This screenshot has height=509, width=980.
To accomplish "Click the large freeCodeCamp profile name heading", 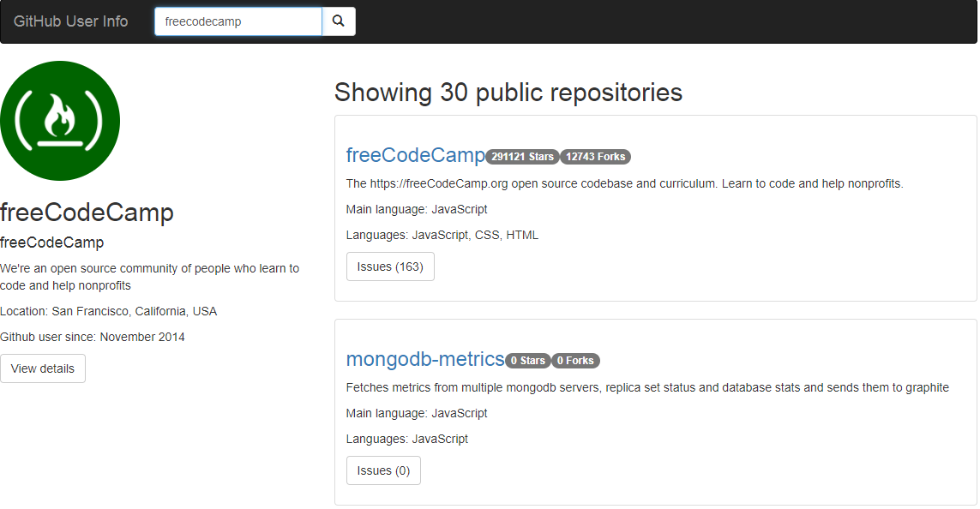I will [x=87, y=213].
